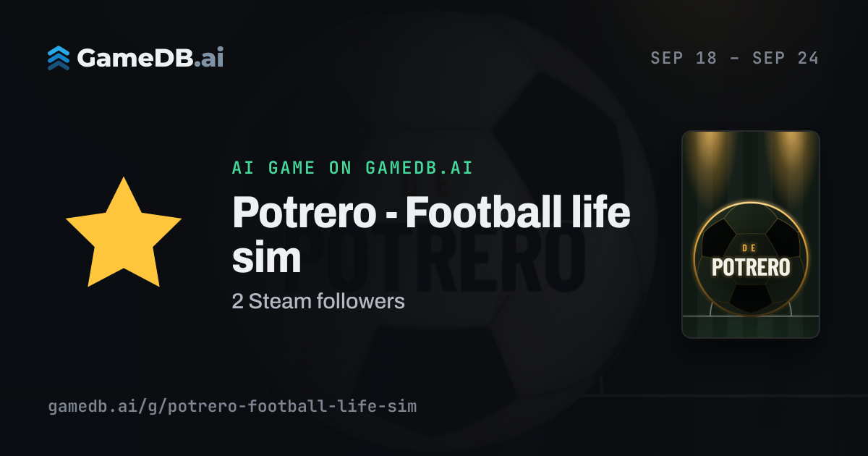Image resolution: width=868 pixels, height=456 pixels.
Task: Click the Potrero - Football life title
Action: point(431,214)
